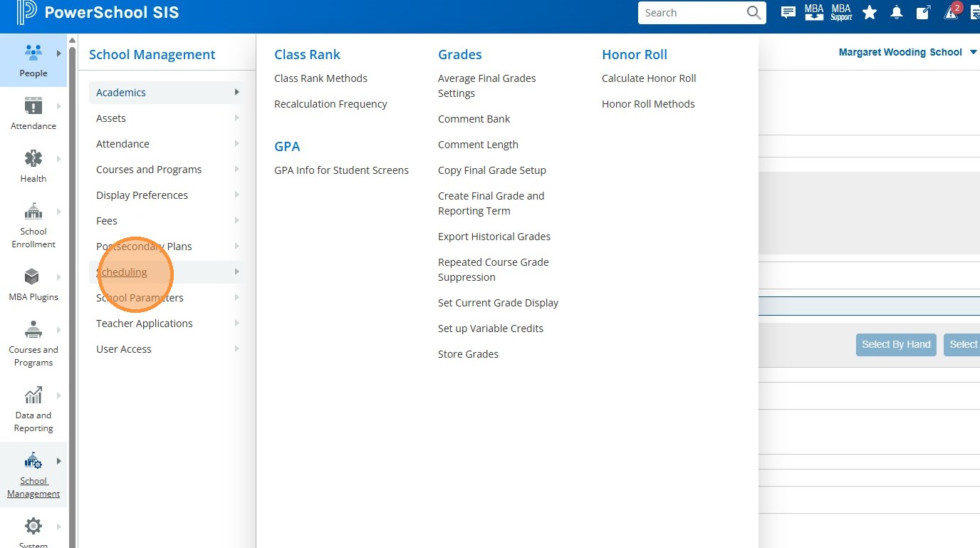Click the Select By Hand button
Image resolution: width=980 pixels, height=548 pixels.
[x=896, y=345]
